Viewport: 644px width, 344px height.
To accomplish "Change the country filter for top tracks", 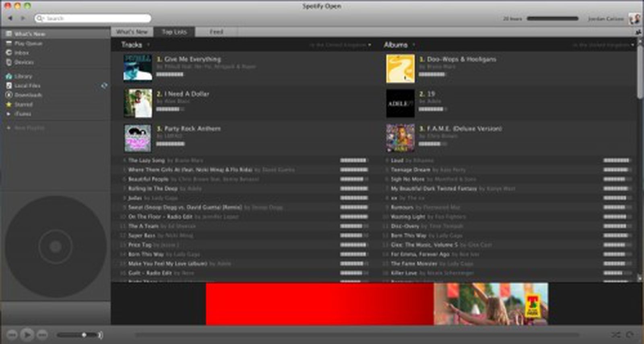I will (341, 45).
